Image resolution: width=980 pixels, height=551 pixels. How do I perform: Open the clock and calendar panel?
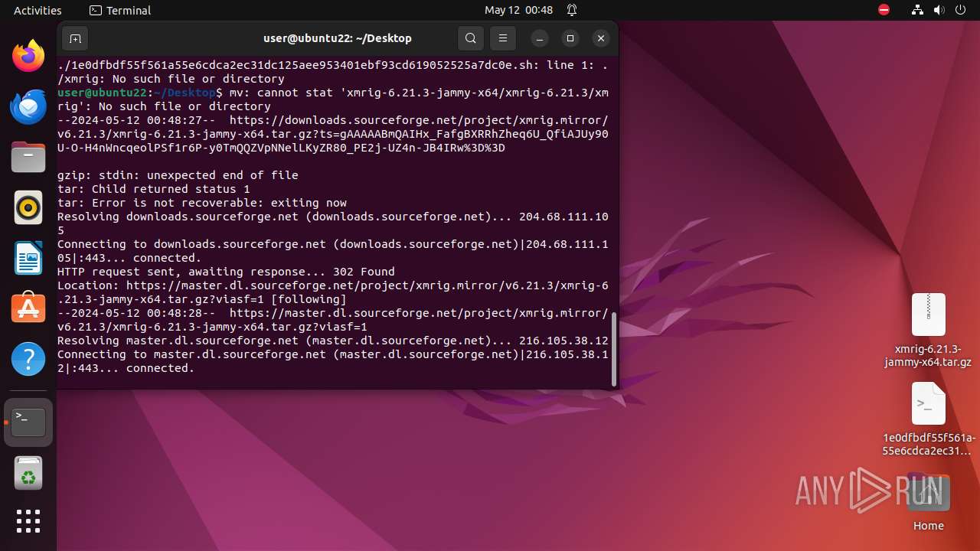click(518, 10)
